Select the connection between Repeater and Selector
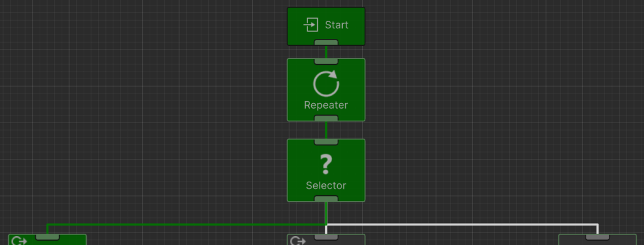644x245 pixels. 326,130
